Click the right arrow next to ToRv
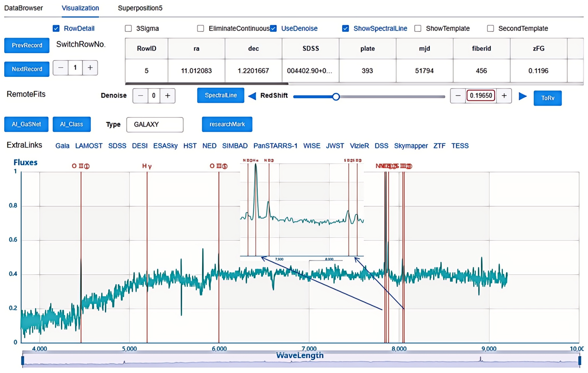The width and height of the screenshot is (588, 373). [x=522, y=96]
